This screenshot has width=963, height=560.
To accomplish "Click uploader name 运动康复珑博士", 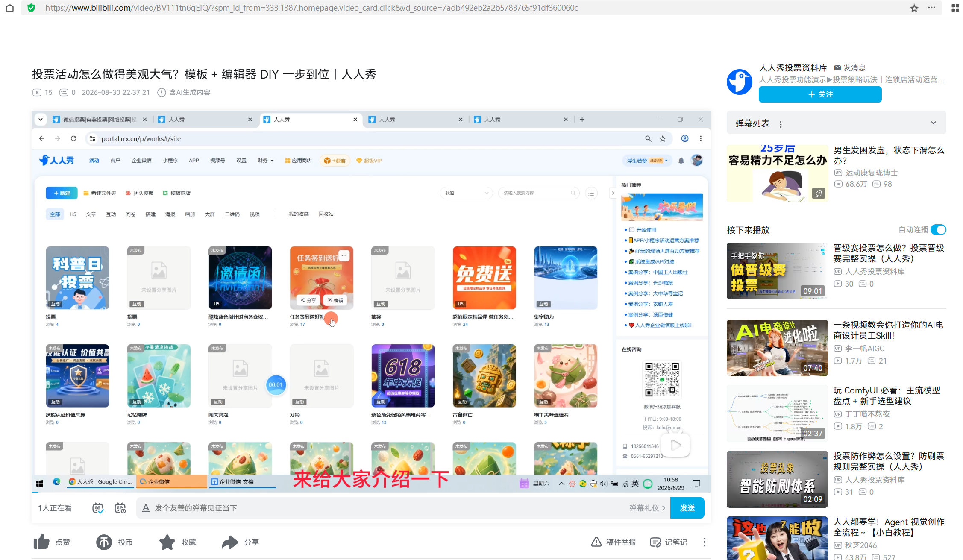I will click(871, 173).
